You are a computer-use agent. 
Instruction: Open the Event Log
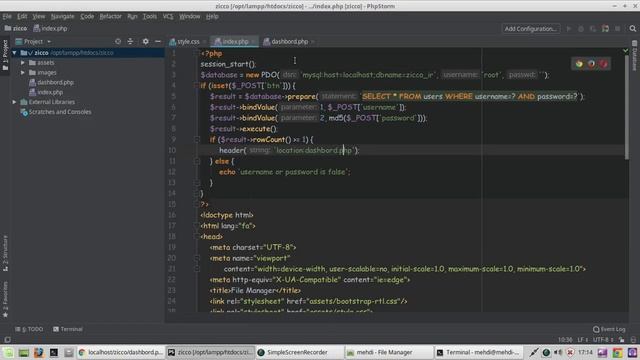point(609,329)
